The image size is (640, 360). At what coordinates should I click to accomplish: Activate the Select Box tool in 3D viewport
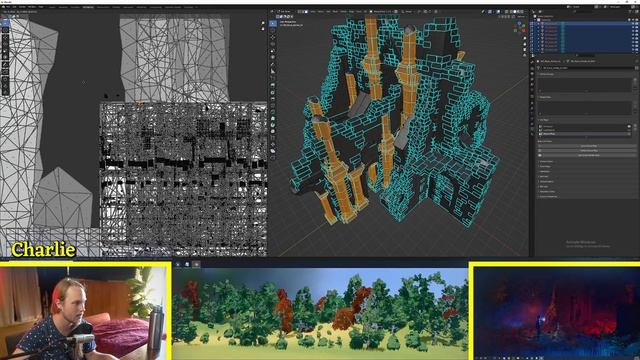[273, 23]
